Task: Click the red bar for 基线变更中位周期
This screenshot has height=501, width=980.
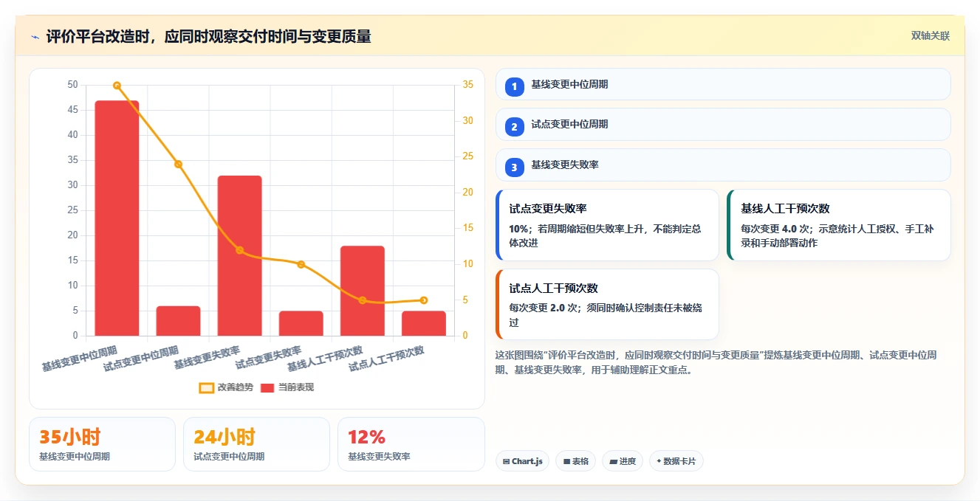Action: coord(117,218)
